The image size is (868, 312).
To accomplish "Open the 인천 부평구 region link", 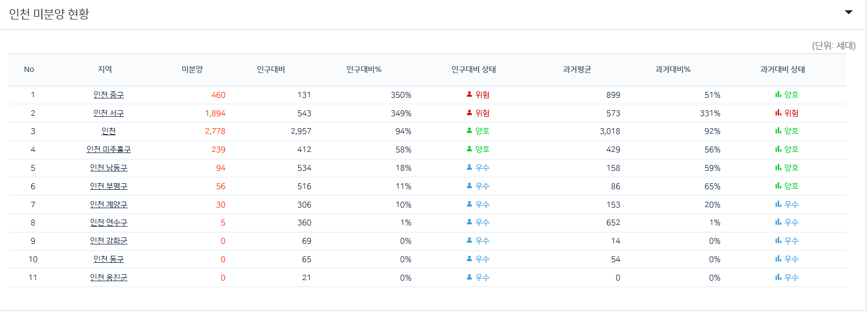I will click(109, 186).
